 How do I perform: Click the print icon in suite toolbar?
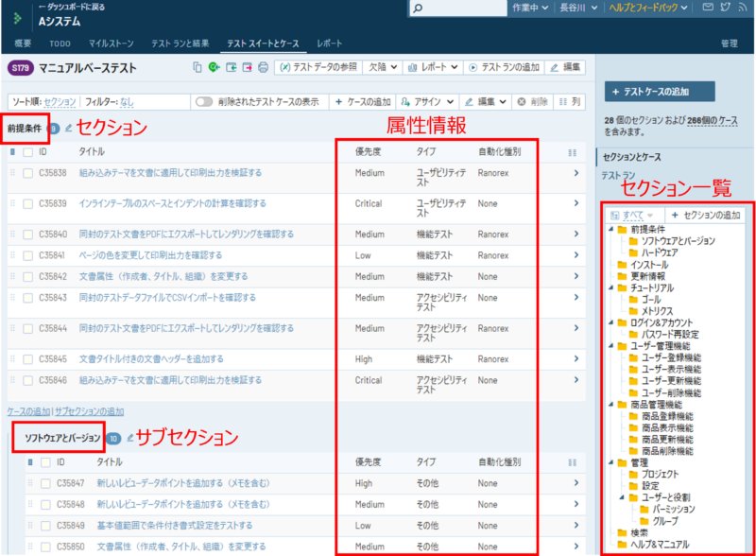click(264, 67)
